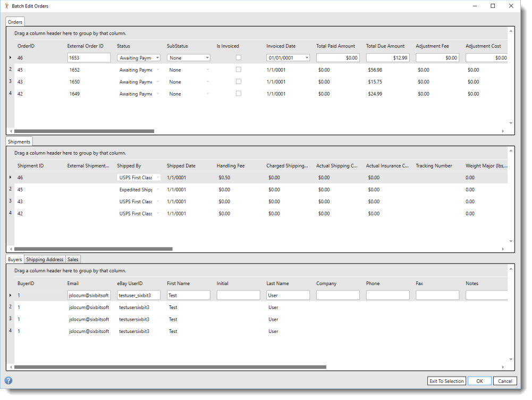Select the Sales tab
The width and height of the screenshot is (532, 400).
(x=73, y=259)
